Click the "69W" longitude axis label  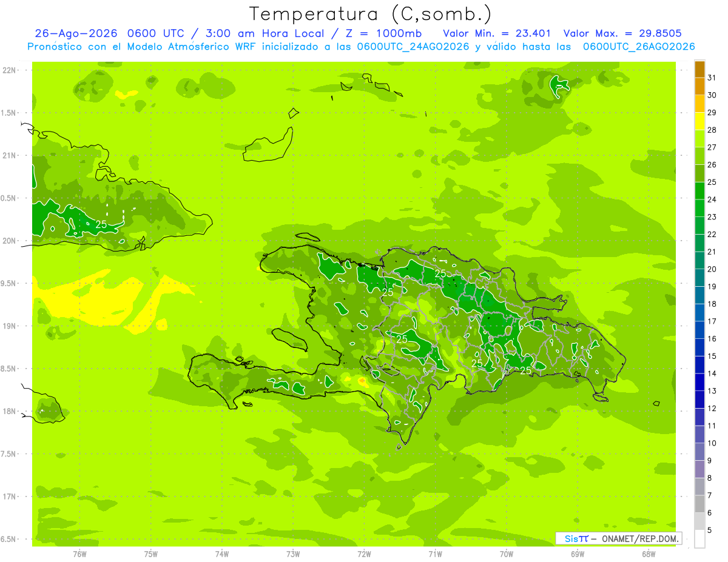(x=578, y=554)
